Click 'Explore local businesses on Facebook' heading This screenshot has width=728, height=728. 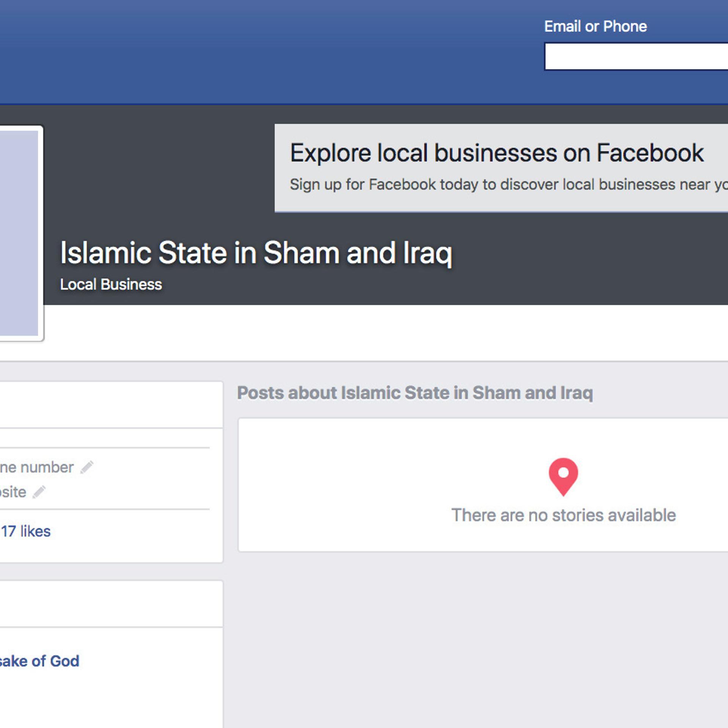point(497,153)
